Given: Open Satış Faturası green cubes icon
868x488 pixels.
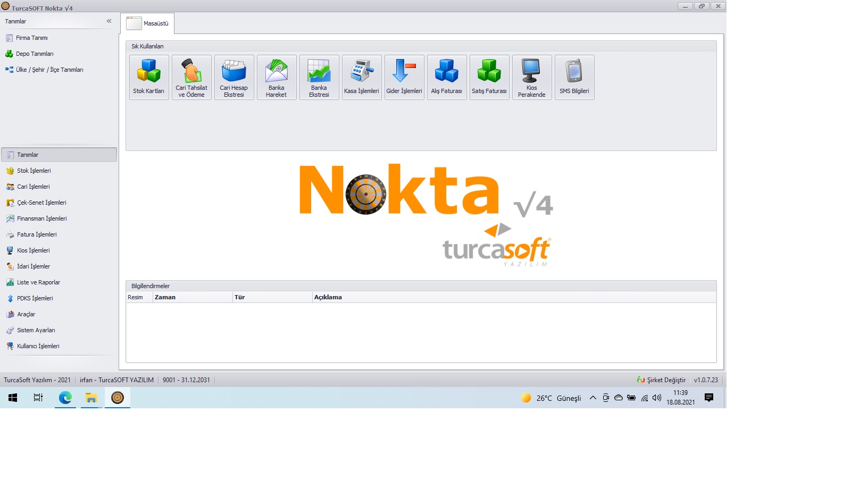Looking at the screenshot, I should click(x=489, y=77).
